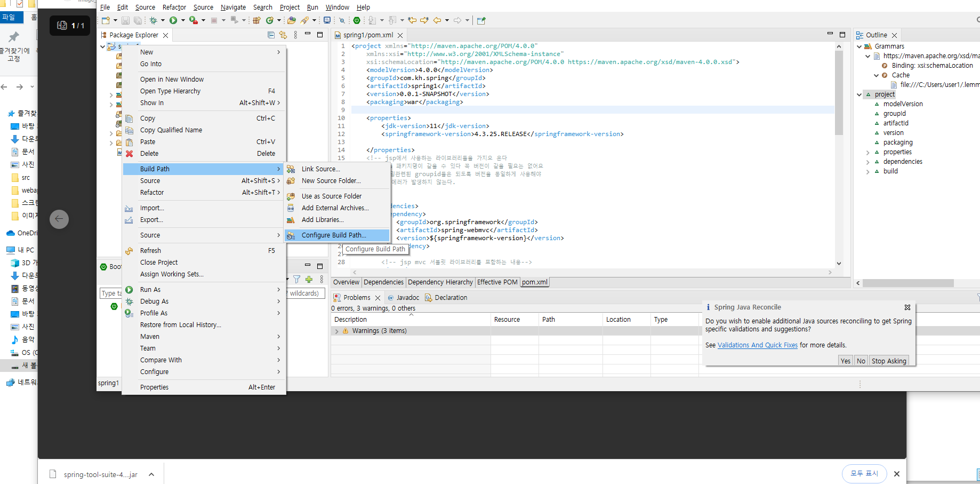Click the Outline panel horizontal scrollbar
This screenshot has width=980, height=484.
pyautogui.click(x=907, y=283)
